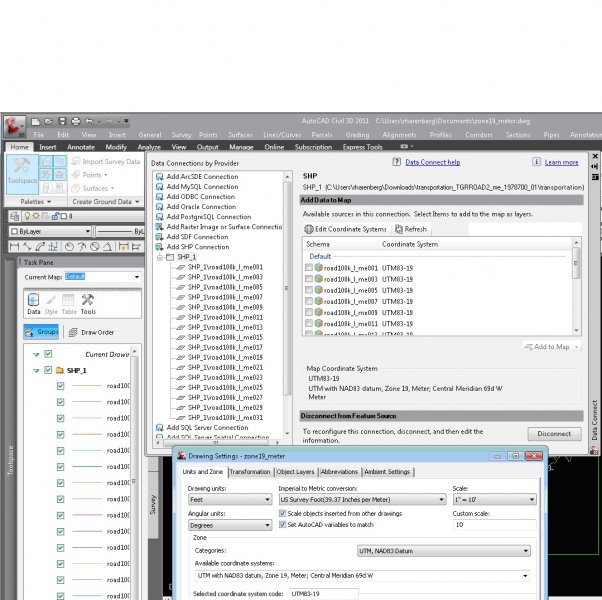Toggle the Current Drawing checkbox in Task Pane
This screenshot has width=602, height=600.
(48, 354)
